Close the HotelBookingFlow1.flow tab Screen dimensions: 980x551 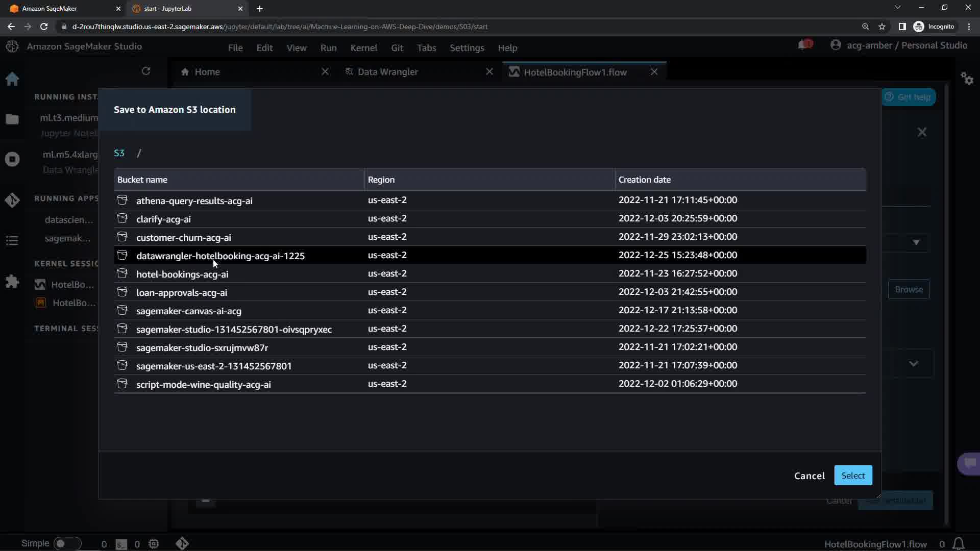[x=654, y=72]
